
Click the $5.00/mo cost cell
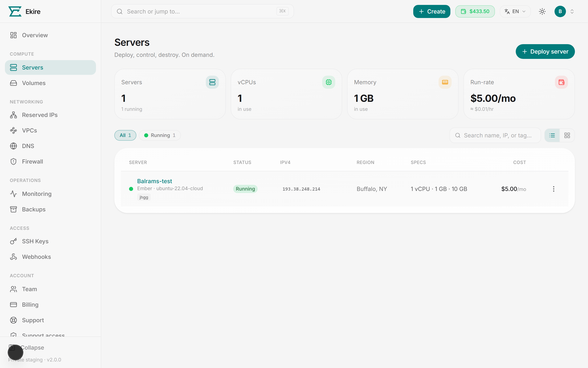pyautogui.click(x=514, y=189)
